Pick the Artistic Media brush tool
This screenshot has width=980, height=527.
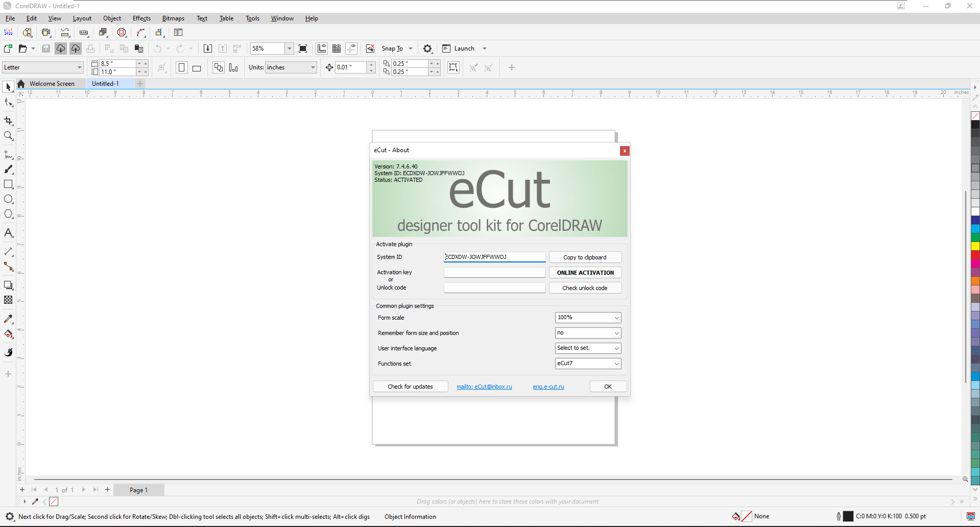coord(8,169)
